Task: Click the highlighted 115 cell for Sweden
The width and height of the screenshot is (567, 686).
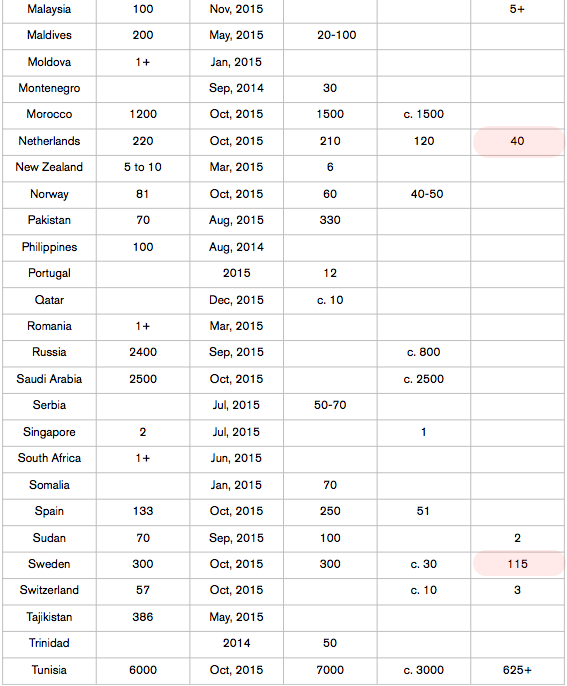Action: [518, 564]
